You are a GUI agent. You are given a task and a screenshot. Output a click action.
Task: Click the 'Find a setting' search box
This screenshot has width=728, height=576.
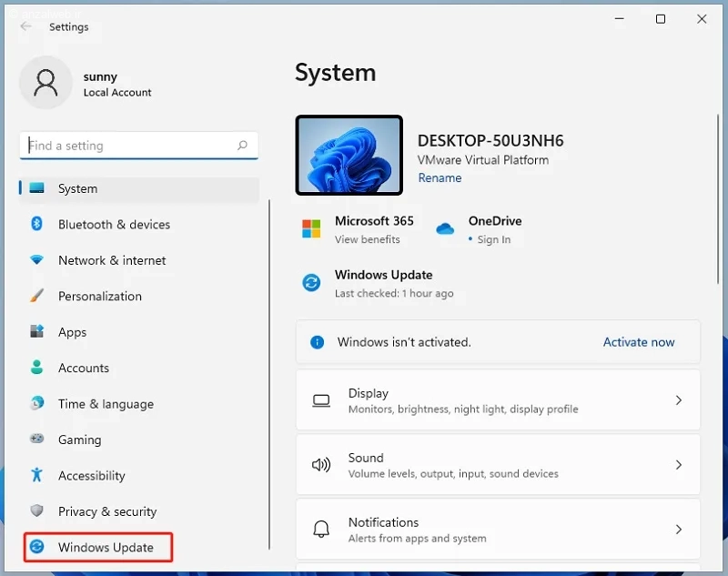pyautogui.click(x=139, y=146)
